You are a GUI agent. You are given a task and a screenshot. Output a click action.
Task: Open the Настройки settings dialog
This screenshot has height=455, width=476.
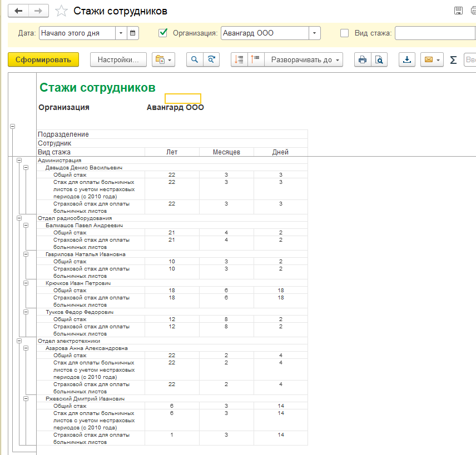[118, 60]
